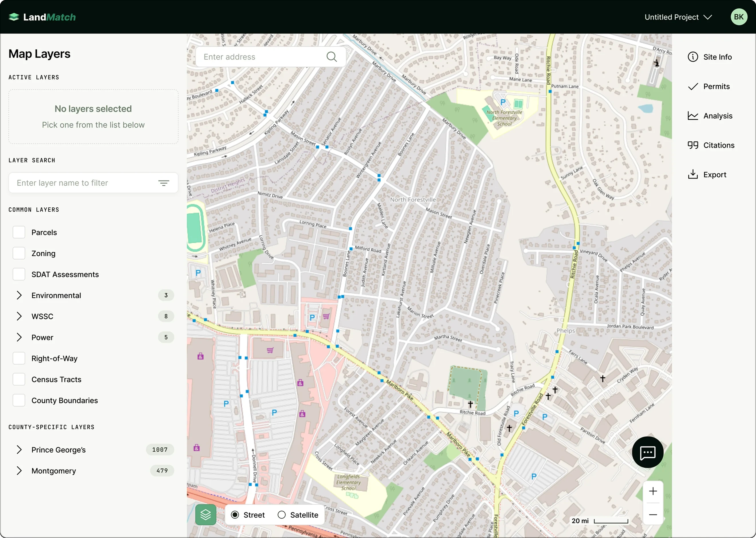The height and width of the screenshot is (538, 756).
Task: Click the parking icon by Whitney Place
Action: pyautogui.click(x=198, y=273)
